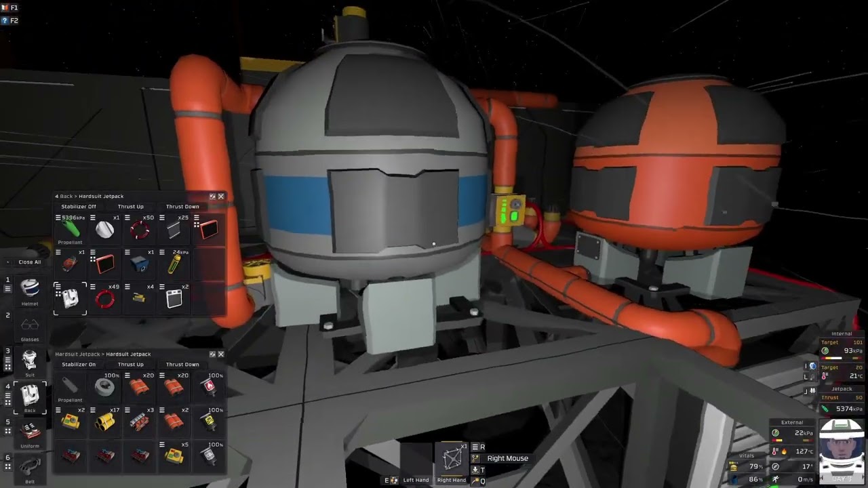The width and height of the screenshot is (868, 488).
Task: Pick the yellow device stack x5
Action: pyautogui.click(x=174, y=457)
